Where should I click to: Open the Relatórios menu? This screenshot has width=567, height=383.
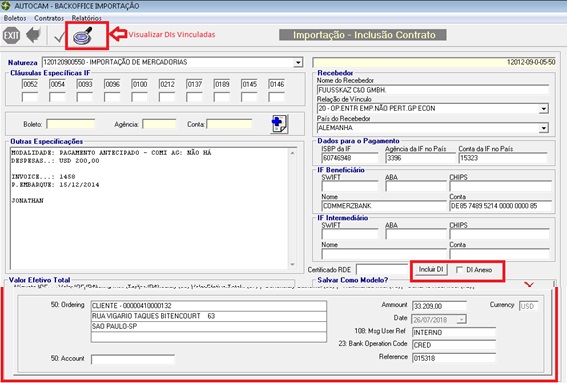coord(86,18)
